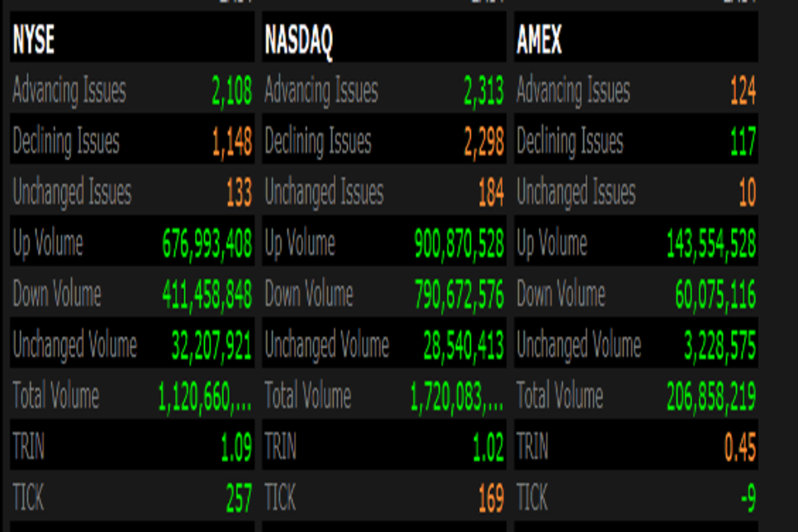
Task: Select NASDAQ Advancing Issues value 2,313
Action: point(483,92)
